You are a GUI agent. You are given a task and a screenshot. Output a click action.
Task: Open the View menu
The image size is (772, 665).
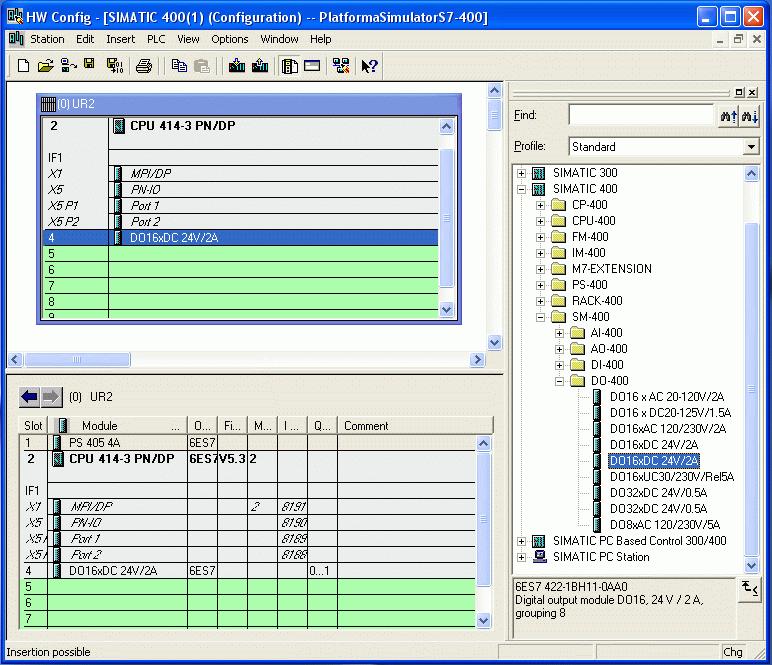click(x=188, y=39)
